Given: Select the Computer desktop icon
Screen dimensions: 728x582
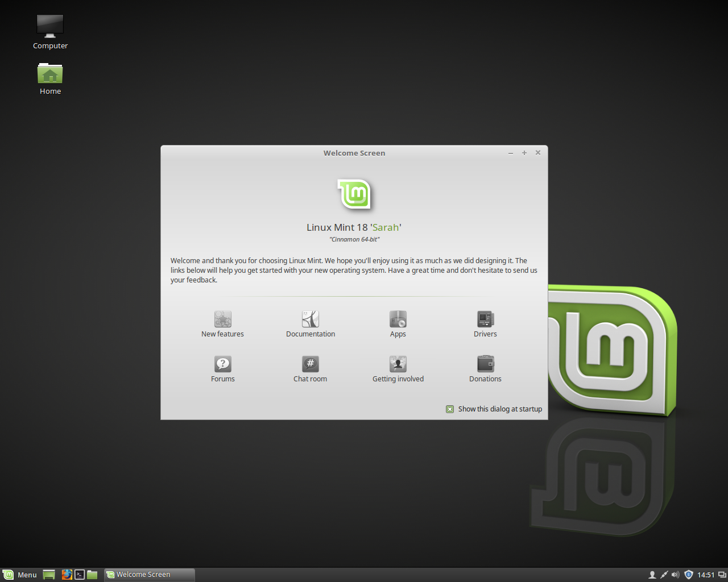Looking at the screenshot, I should [x=50, y=32].
